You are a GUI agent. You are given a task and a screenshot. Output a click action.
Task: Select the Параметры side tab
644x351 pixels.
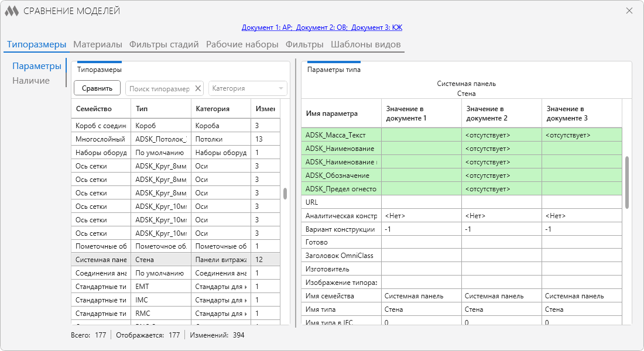(x=36, y=66)
